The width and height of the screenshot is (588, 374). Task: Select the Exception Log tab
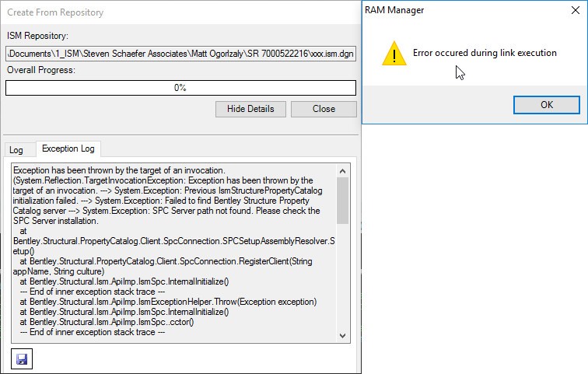(68, 149)
